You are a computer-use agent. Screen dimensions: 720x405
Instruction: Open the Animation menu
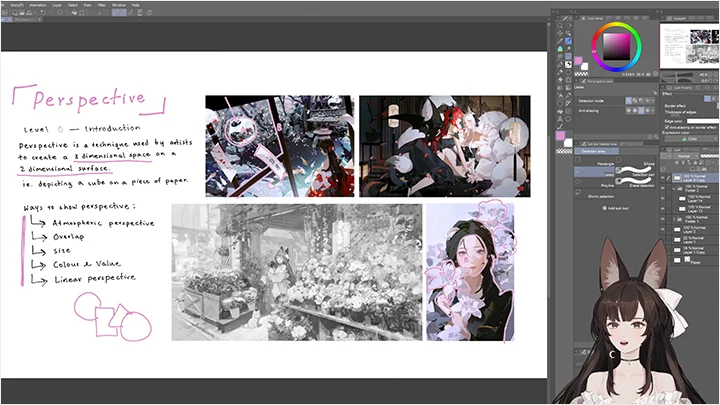38,5
